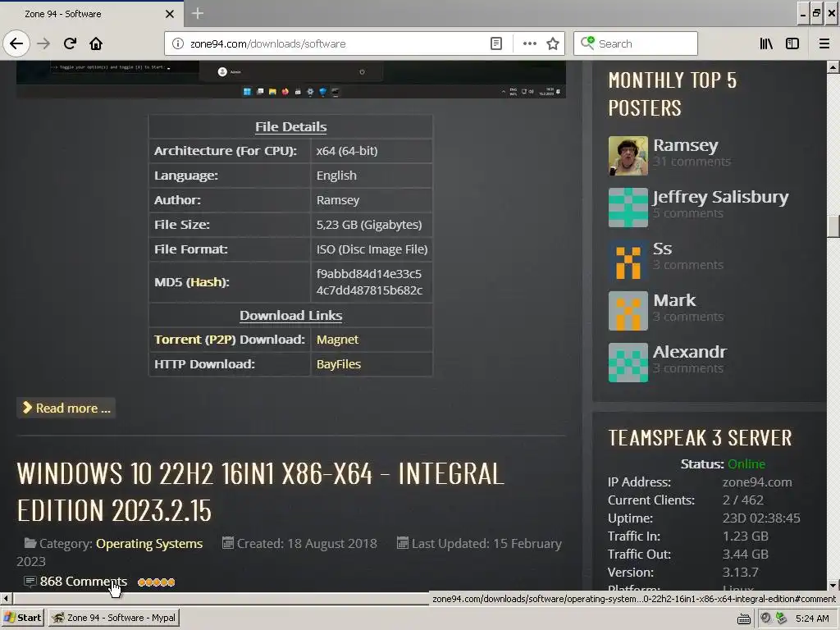Click the keyboard tray icon
The height and width of the screenshot is (630, 840).
click(743, 619)
